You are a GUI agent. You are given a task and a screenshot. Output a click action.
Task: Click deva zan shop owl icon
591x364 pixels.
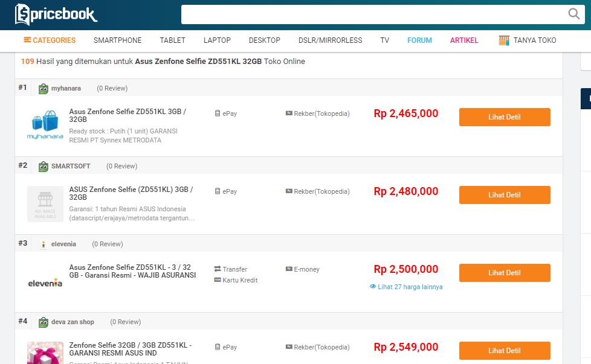[x=44, y=322]
